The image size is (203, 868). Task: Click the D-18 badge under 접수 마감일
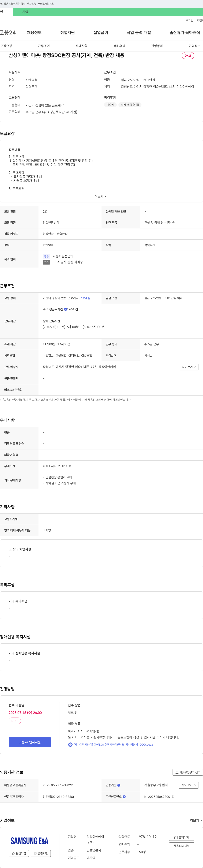(x=15, y=721)
